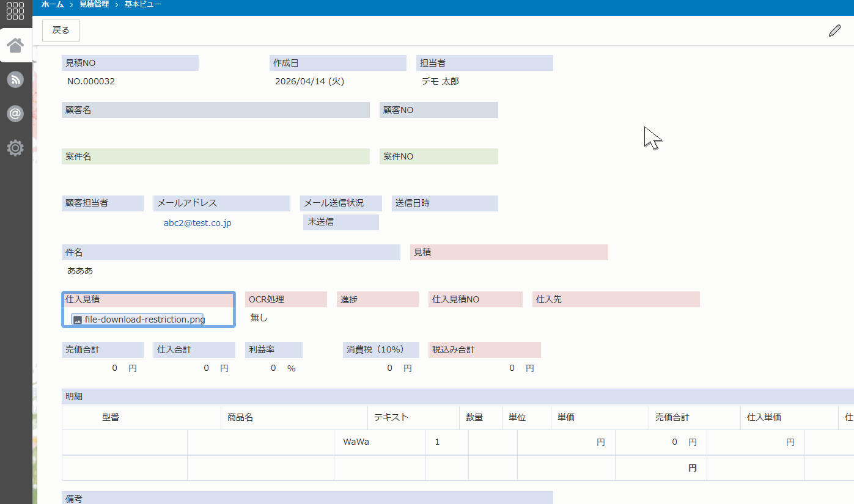854x504 pixels.
Task: Open the @ mail sidebar icon
Action: (15, 114)
